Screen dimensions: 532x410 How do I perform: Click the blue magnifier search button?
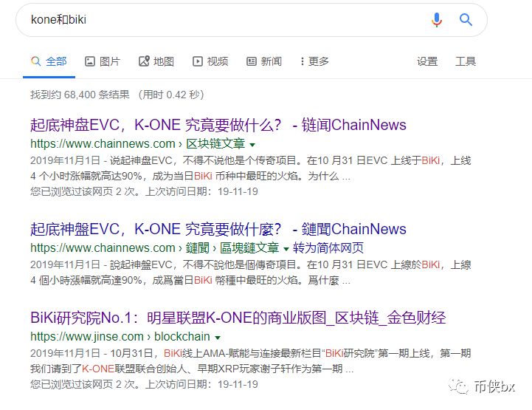(x=466, y=20)
